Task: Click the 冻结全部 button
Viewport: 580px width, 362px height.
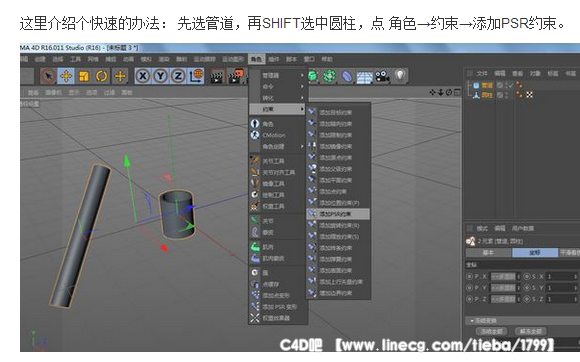Action: [491, 331]
